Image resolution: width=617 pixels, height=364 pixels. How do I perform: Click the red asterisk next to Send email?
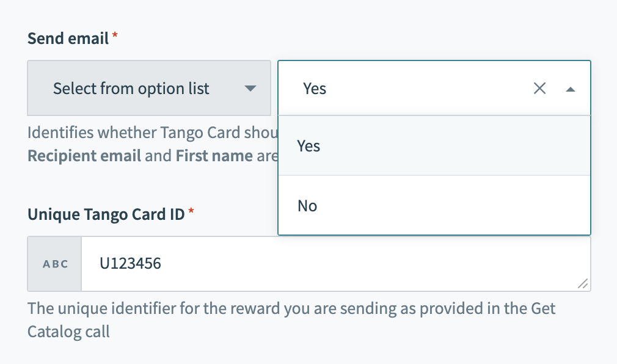click(115, 37)
